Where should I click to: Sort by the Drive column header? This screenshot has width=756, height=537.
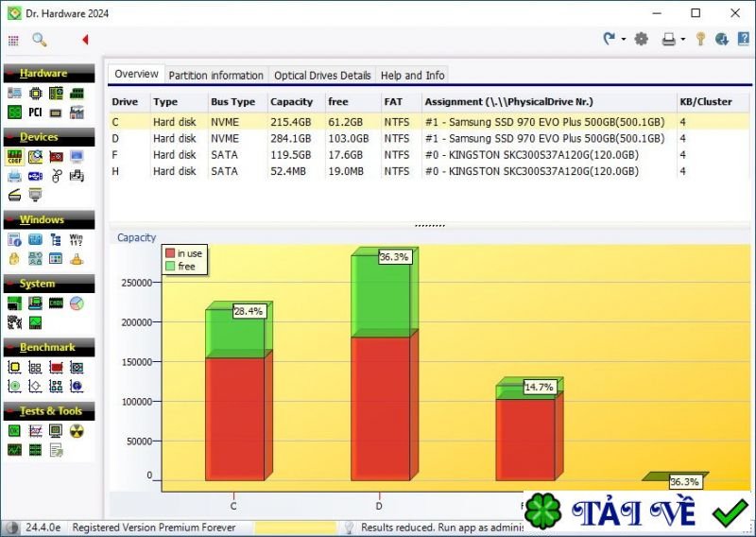click(129, 102)
